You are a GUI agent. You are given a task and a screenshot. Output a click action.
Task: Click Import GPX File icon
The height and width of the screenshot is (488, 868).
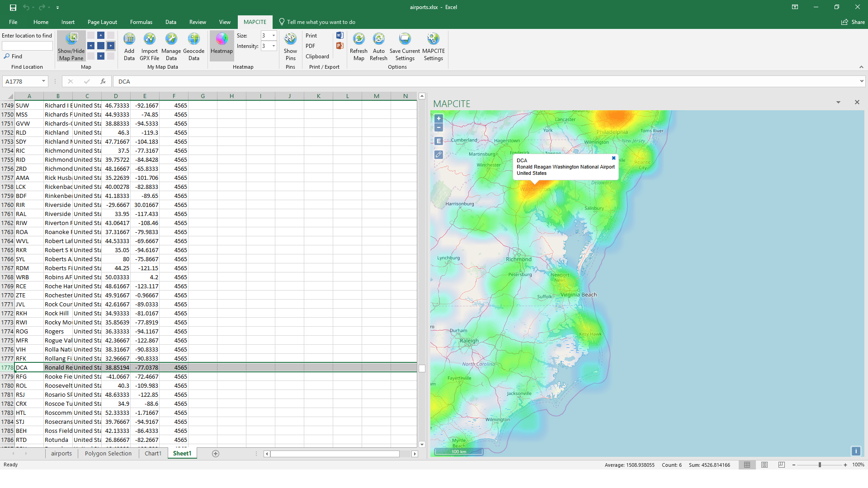tap(149, 47)
